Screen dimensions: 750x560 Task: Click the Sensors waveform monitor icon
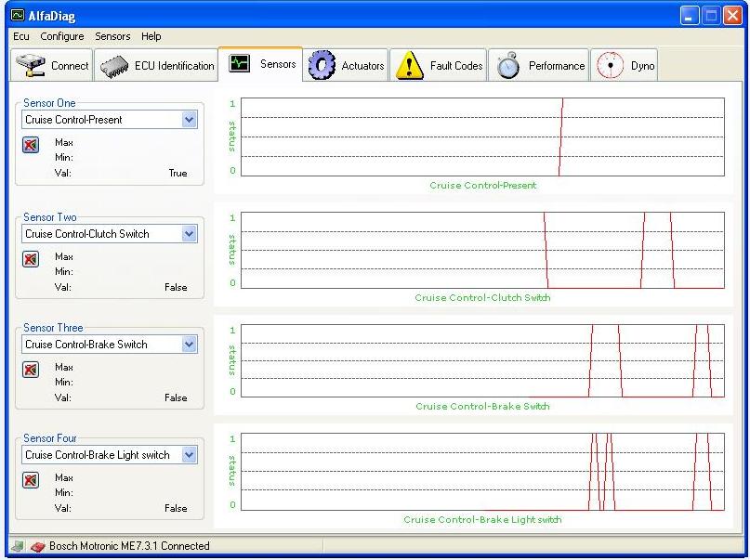240,64
